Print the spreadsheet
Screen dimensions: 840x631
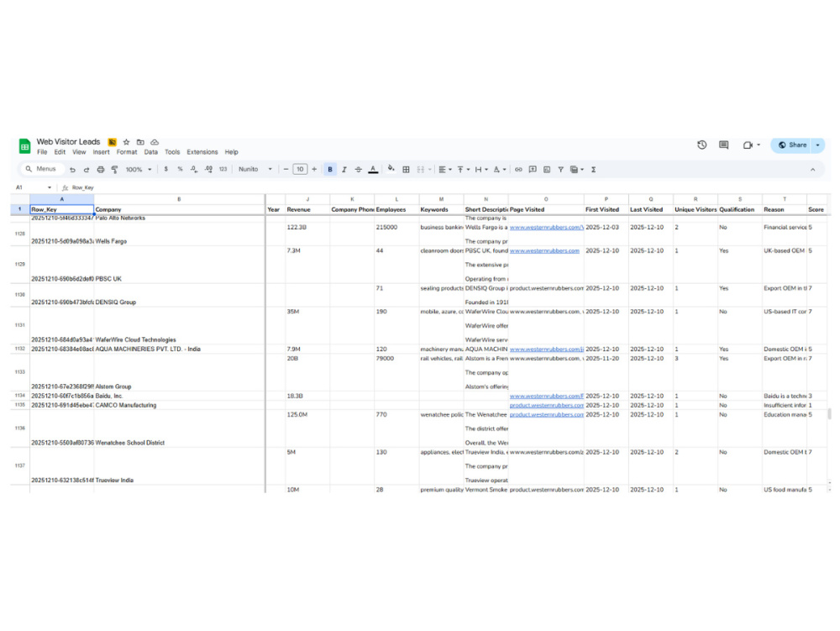click(x=100, y=169)
